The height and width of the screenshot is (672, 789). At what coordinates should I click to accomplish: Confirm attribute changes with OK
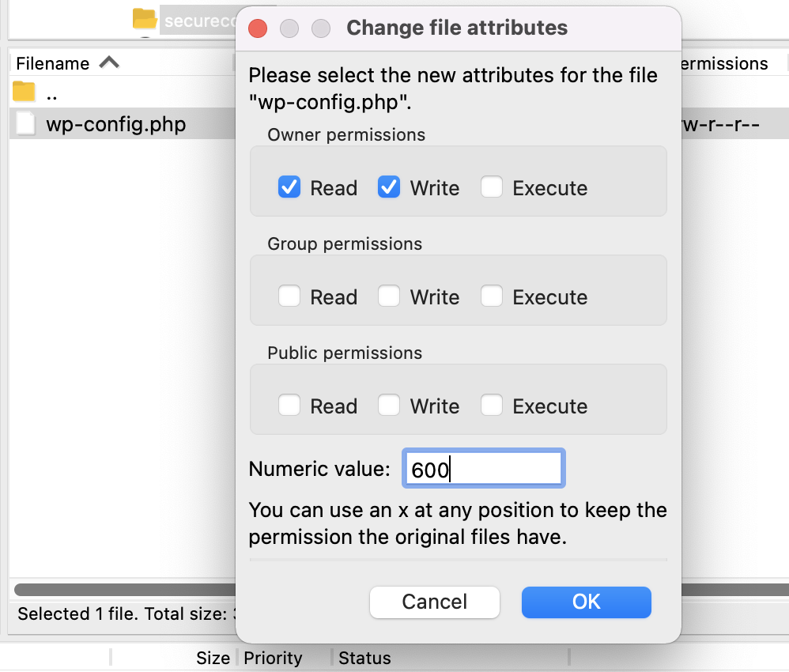pyautogui.click(x=586, y=602)
